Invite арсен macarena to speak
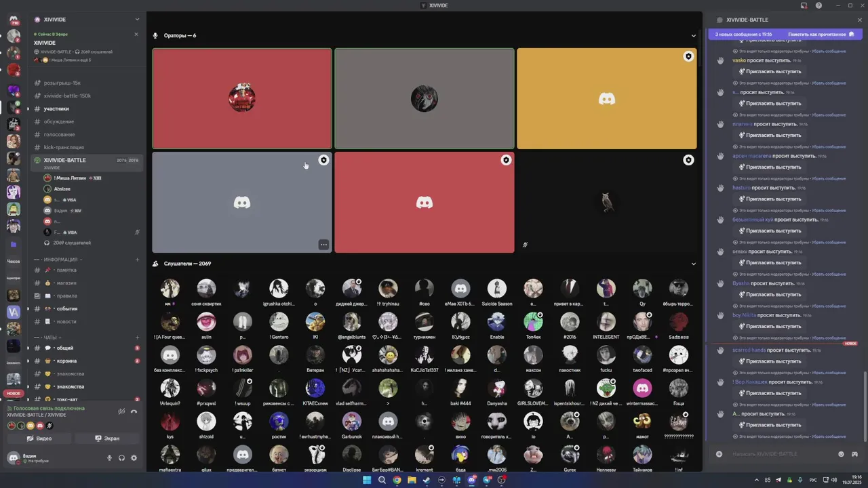This screenshot has height=488, width=868. pos(770,167)
